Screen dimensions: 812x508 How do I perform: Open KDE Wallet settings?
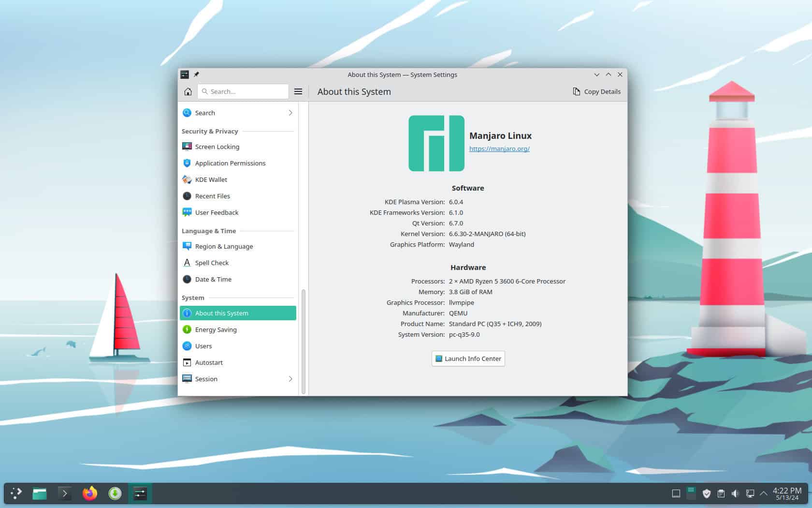point(211,179)
